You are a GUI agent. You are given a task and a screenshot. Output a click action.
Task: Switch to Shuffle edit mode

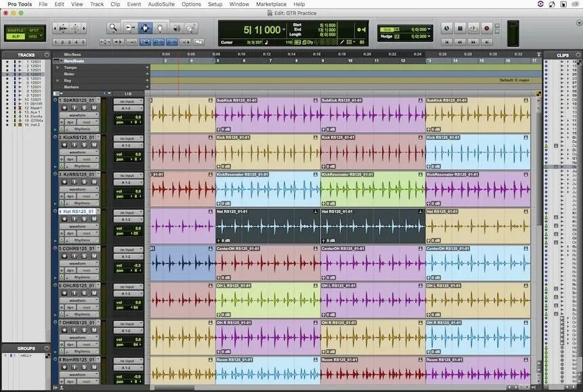(x=15, y=30)
